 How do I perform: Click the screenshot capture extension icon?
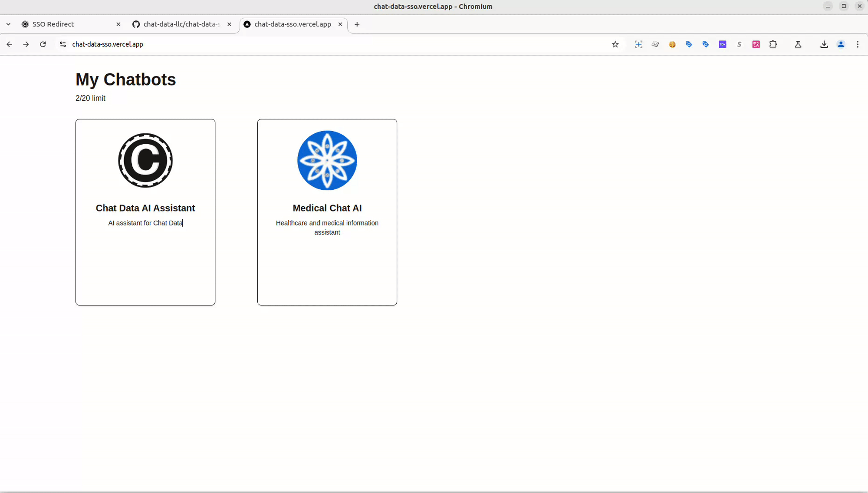638,44
